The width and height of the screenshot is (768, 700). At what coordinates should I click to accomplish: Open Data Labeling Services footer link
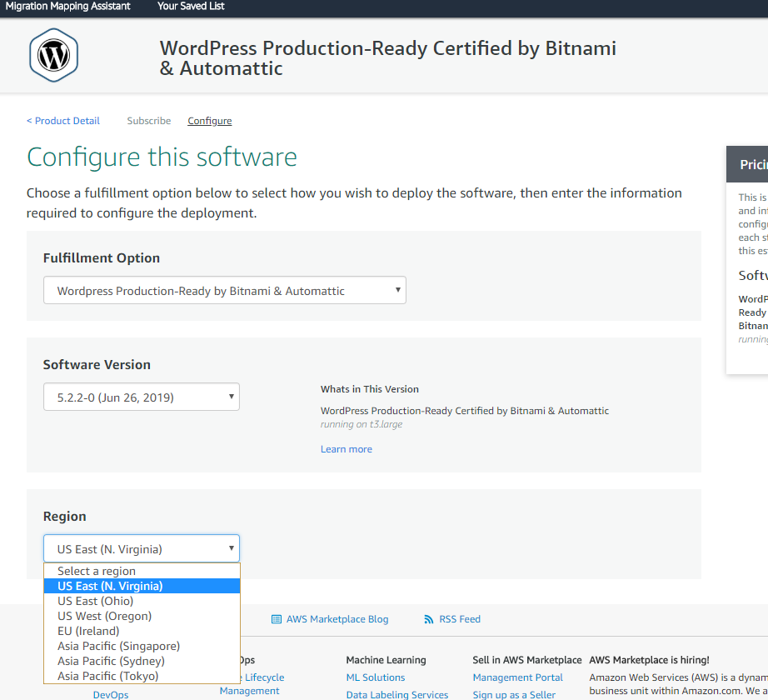click(x=397, y=695)
